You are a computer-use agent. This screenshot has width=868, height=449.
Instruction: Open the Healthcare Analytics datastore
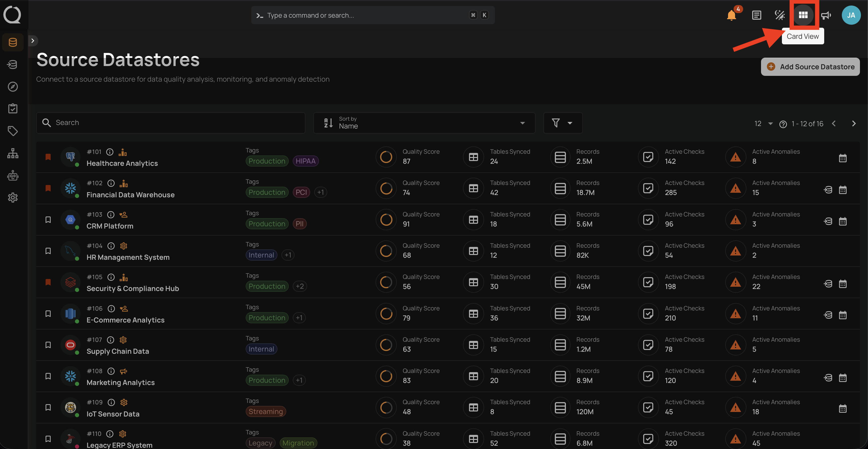122,163
